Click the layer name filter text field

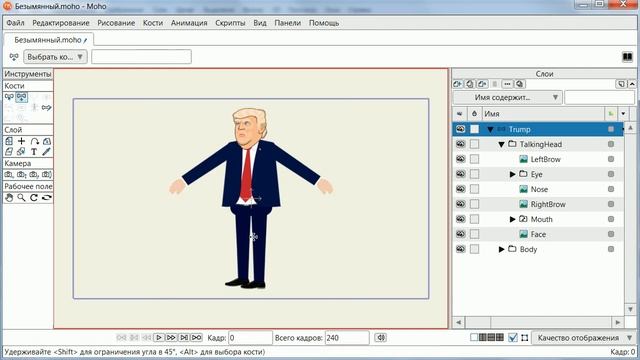coord(600,98)
